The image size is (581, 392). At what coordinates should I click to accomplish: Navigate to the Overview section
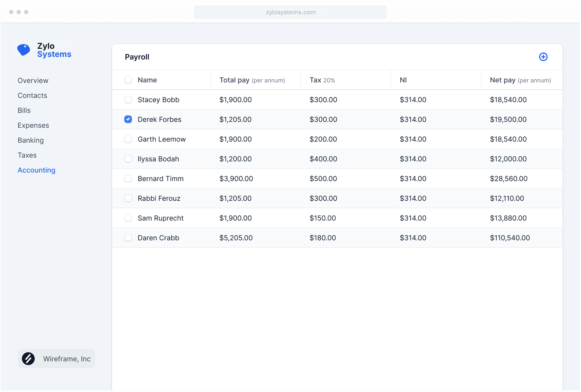point(33,80)
